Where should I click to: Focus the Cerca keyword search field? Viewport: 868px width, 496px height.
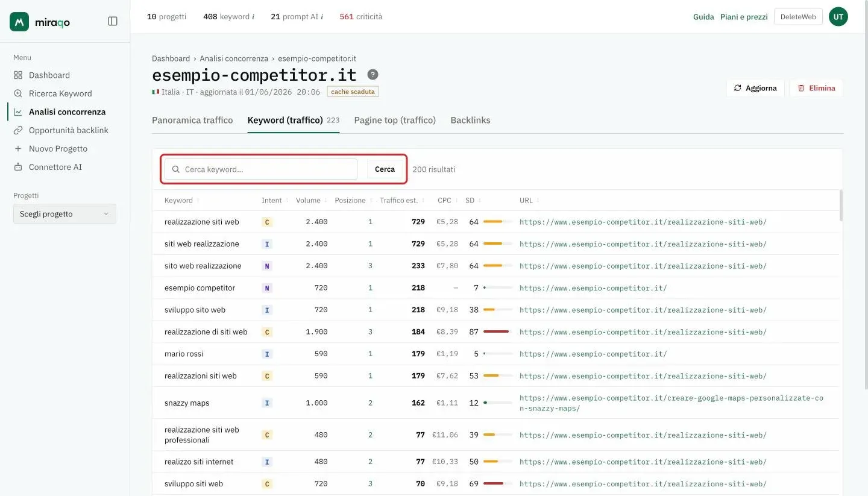click(x=261, y=169)
